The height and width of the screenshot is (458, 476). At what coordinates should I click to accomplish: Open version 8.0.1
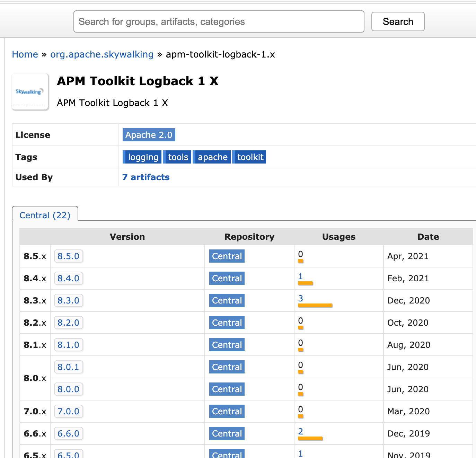click(69, 367)
